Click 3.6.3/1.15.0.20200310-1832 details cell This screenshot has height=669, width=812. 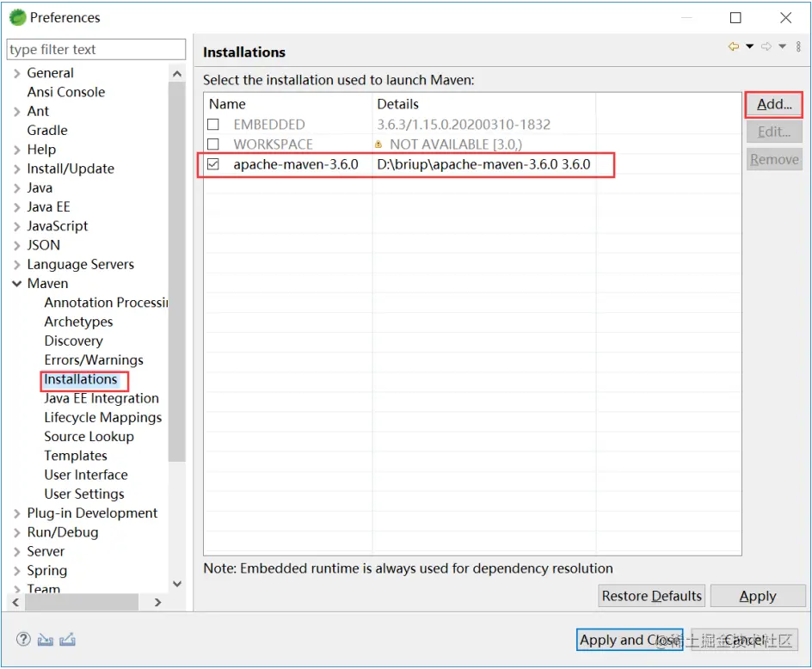pos(464,125)
